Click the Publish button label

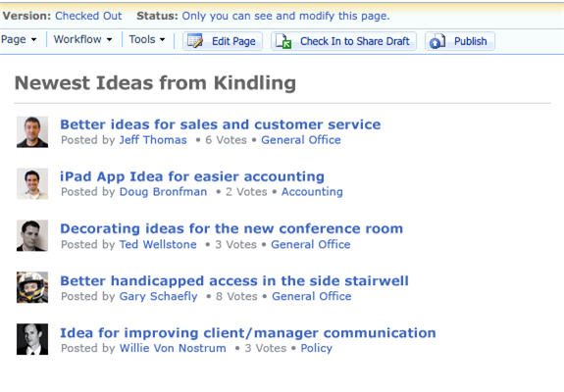(x=470, y=41)
